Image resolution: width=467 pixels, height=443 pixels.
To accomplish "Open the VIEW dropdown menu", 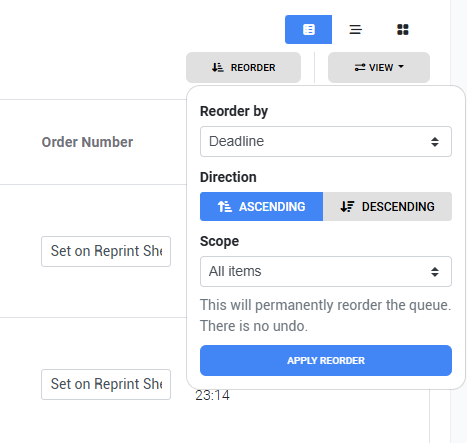I will pos(379,67).
